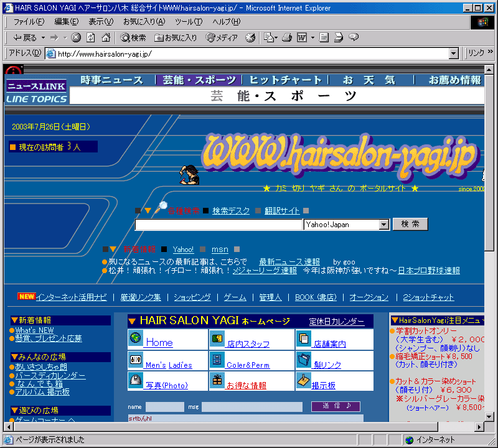Click the Refresh page icon
Image resolution: width=498 pixels, height=448 pixels.
tap(91, 37)
